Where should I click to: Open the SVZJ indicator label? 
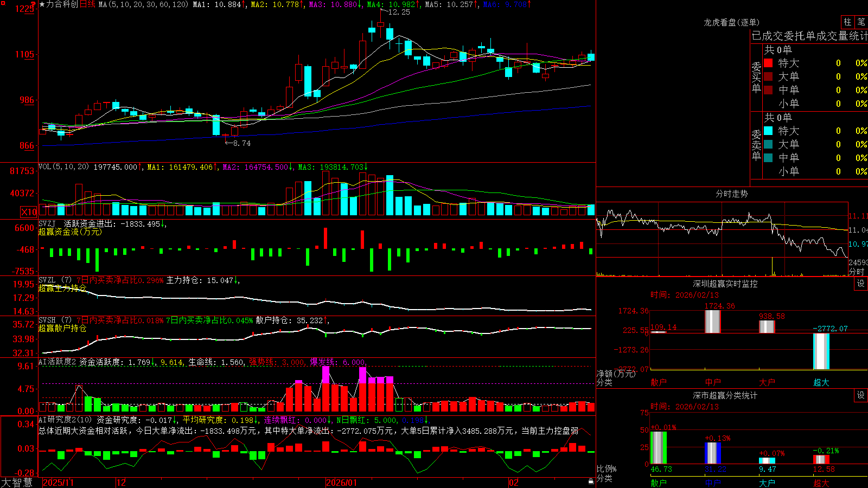(47, 223)
